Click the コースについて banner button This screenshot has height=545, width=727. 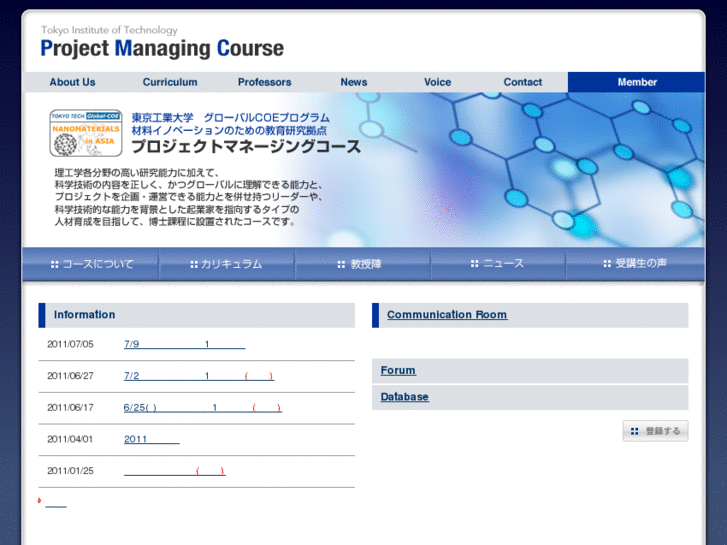point(91,264)
